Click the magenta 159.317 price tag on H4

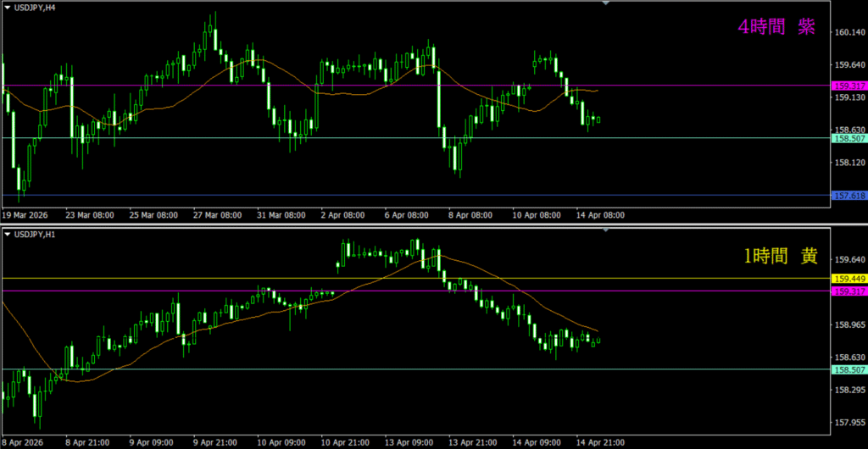(x=848, y=86)
